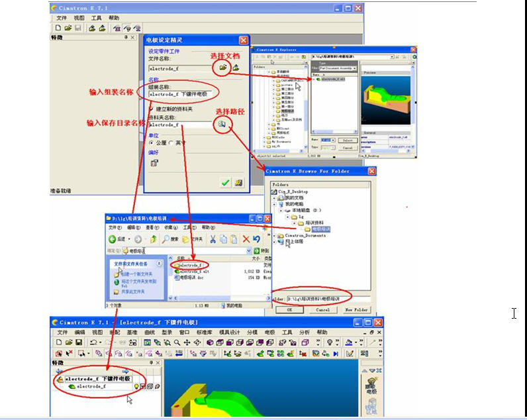
Task: Click the Search magnifier in the Explorer toolbar
Action: pyautogui.click(x=170, y=239)
